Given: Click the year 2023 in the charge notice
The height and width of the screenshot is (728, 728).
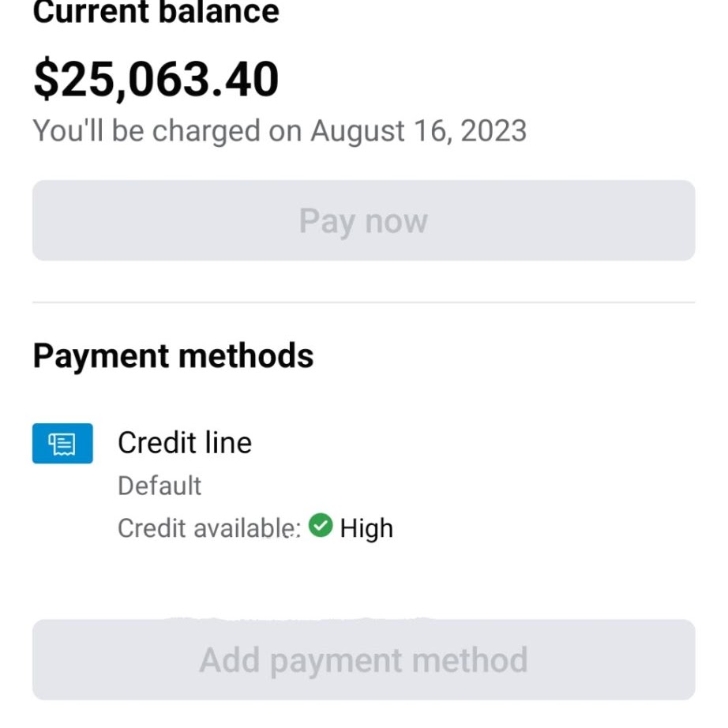Looking at the screenshot, I should (x=494, y=130).
